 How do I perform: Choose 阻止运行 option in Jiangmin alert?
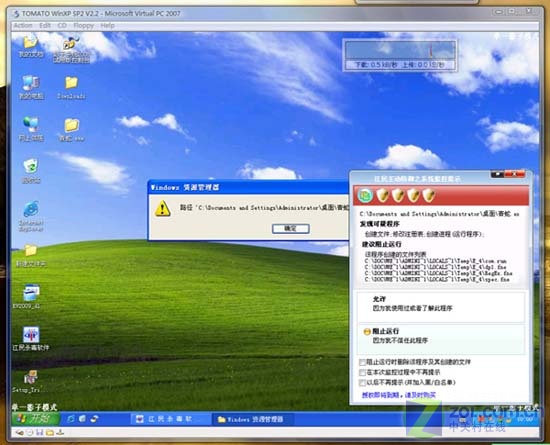[x=441, y=338]
